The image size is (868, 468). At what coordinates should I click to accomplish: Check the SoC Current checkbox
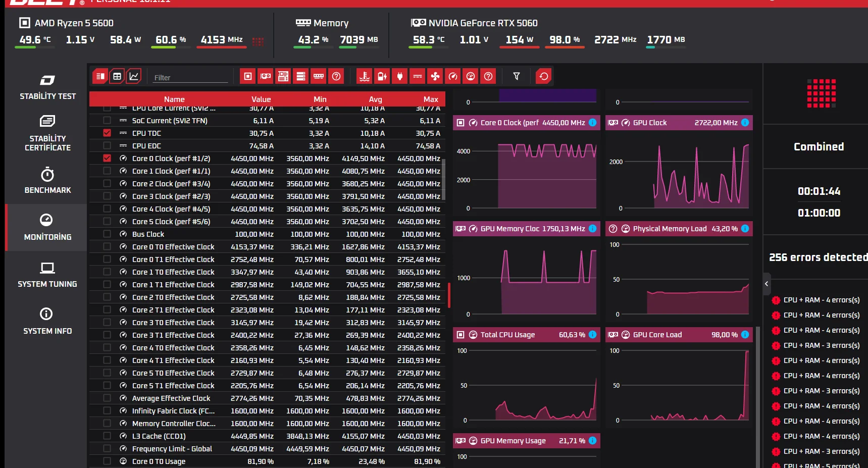107,121
